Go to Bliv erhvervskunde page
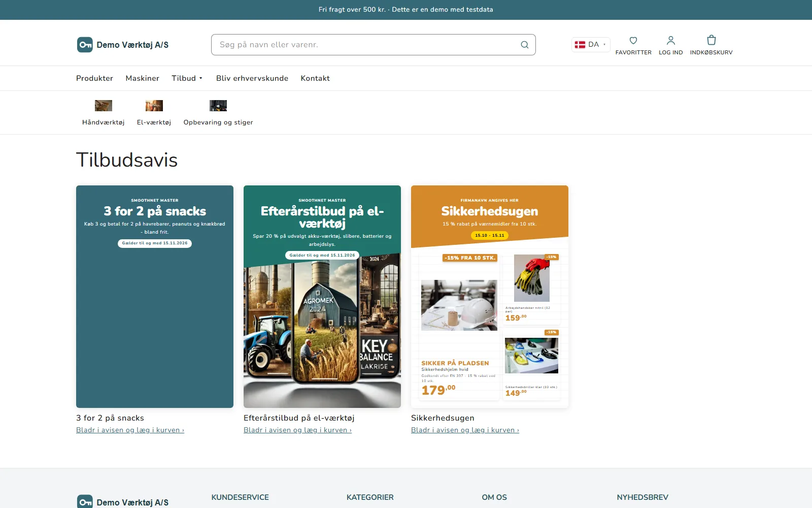Image resolution: width=812 pixels, height=508 pixels. [252, 78]
